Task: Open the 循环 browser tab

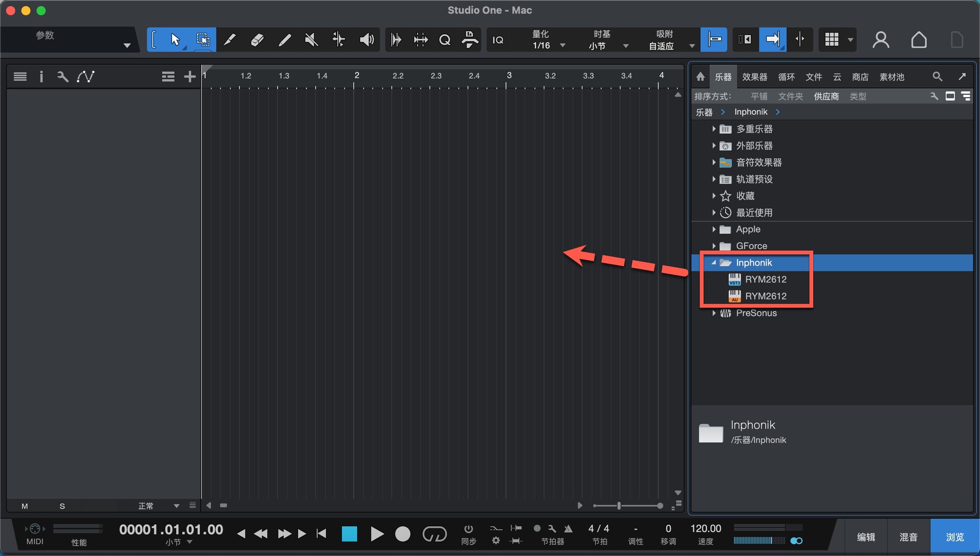Action: (786, 77)
